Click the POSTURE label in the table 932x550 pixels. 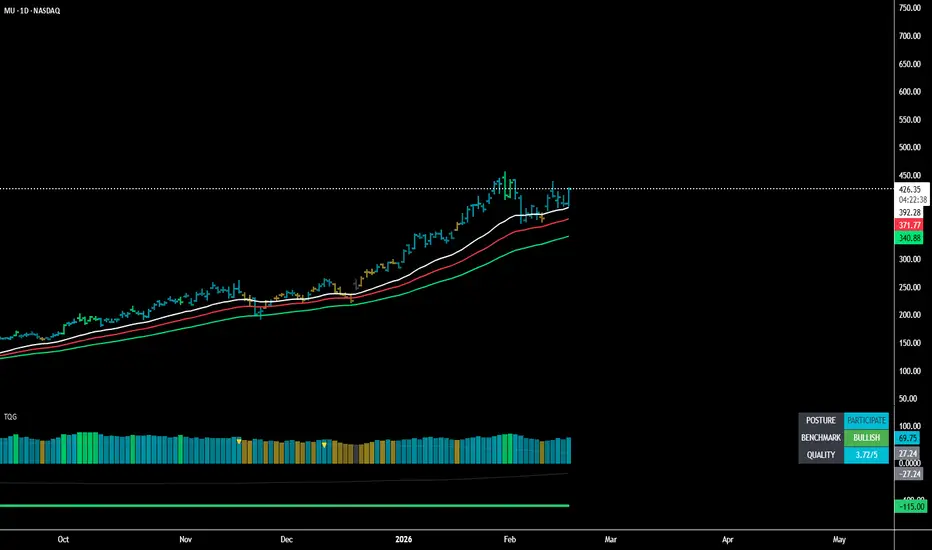point(821,420)
